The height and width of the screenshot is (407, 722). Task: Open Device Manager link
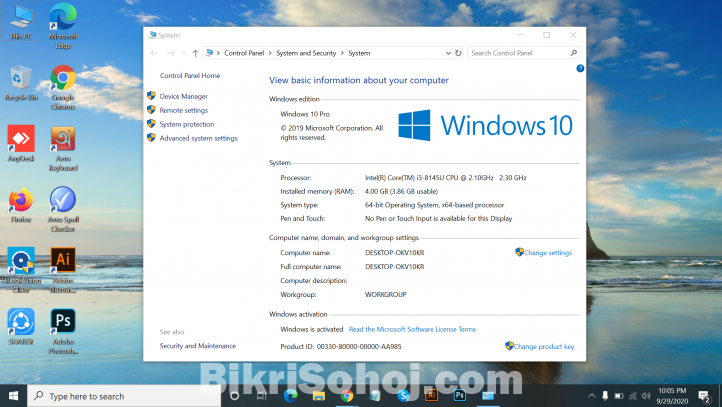pyautogui.click(x=183, y=96)
